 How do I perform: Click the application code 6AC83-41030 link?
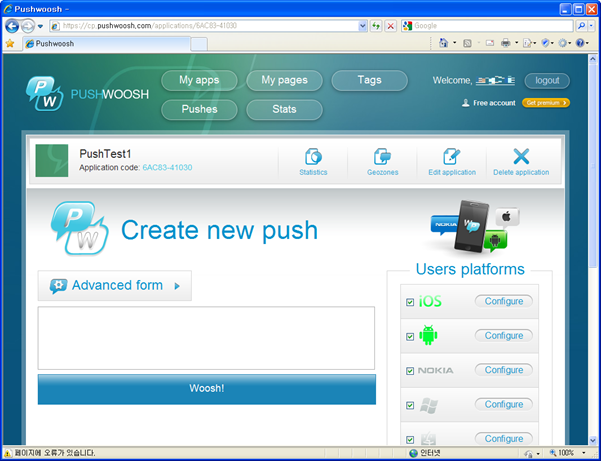click(167, 167)
